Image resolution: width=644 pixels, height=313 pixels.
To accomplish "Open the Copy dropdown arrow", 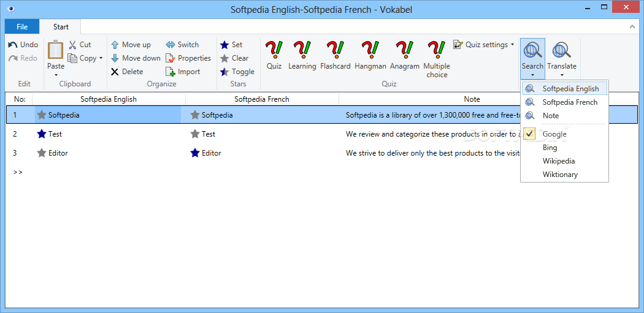I will (x=101, y=58).
